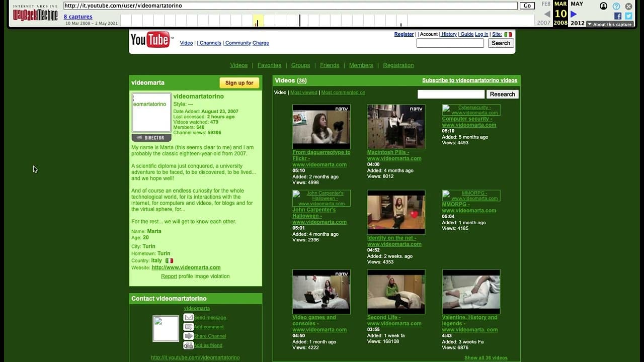644x362 pixels.
Task: Click the Add comment speech icon
Action: point(189,327)
